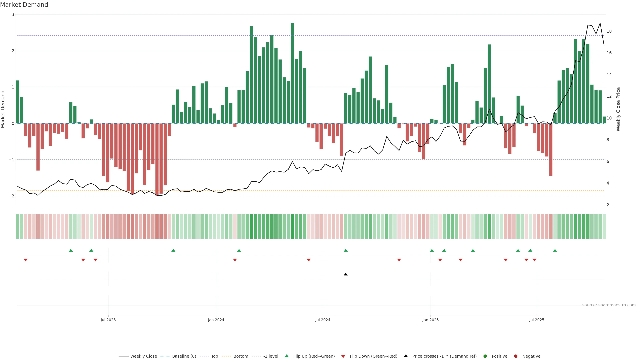Click the green flip-up marker before Jan 2024
644x362 pixels.
[174, 250]
